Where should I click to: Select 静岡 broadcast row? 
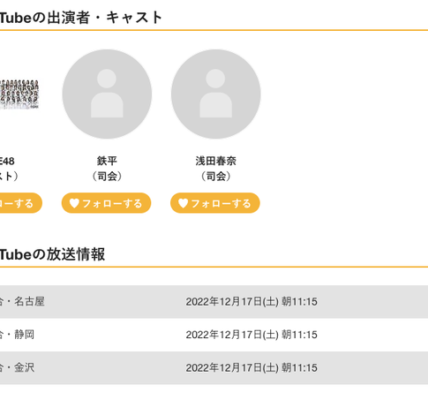[x=214, y=335]
